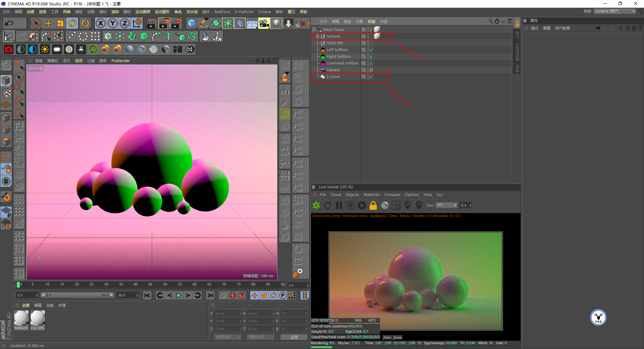
Task: Activate the Live Selection cursor tool
Action: (36, 23)
